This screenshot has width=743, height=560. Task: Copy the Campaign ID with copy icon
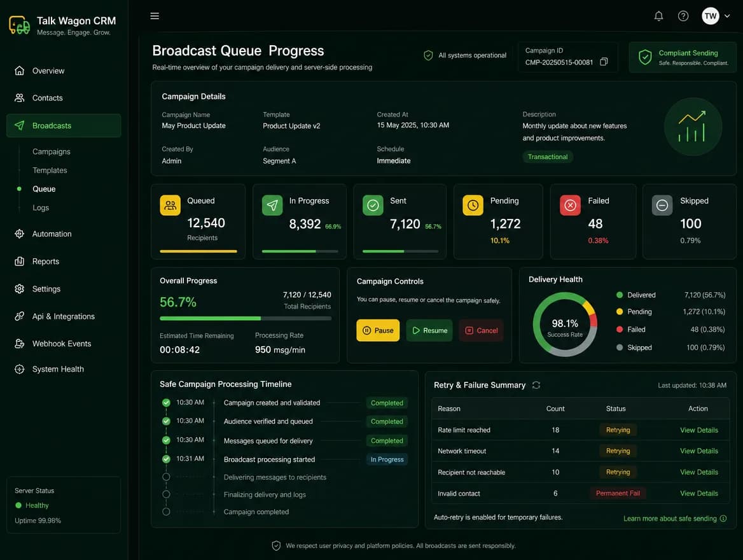[x=603, y=62]
